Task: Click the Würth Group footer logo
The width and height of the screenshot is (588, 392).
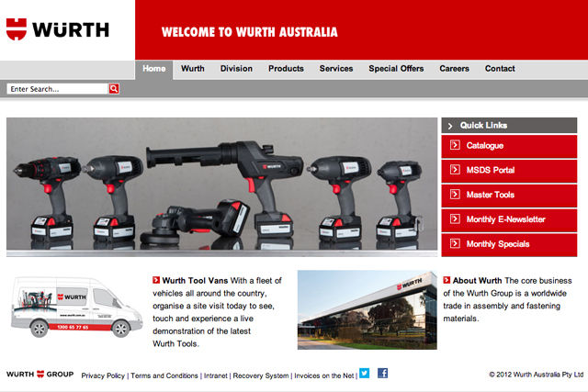Action: pos(40,375)
